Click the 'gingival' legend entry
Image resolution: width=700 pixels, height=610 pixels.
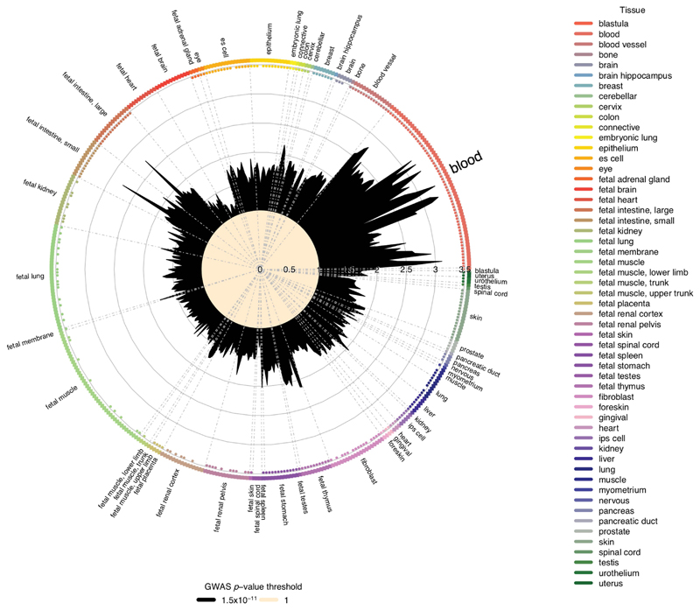point(613,418)
